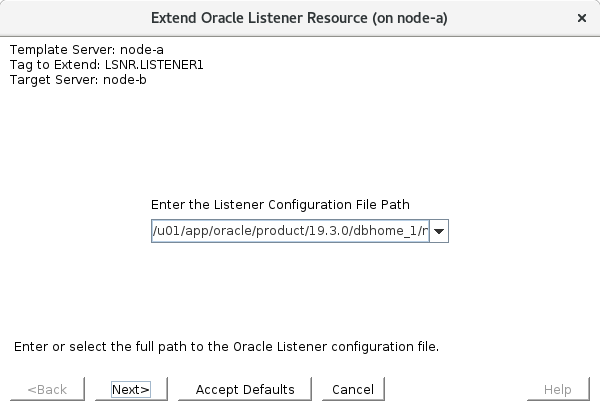
Task: Go to previous step with <Back
Action: 47,389
